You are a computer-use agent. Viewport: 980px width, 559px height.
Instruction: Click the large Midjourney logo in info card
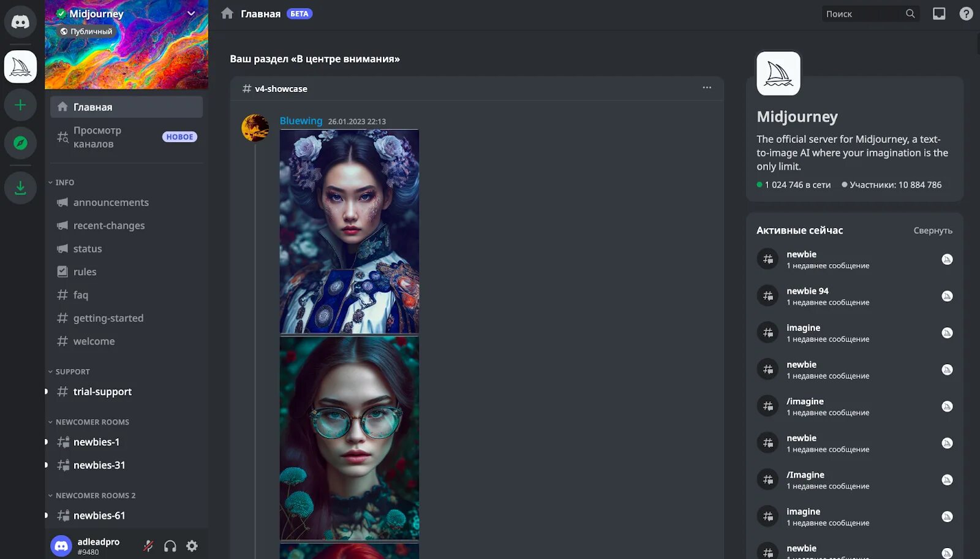[778, 74]
